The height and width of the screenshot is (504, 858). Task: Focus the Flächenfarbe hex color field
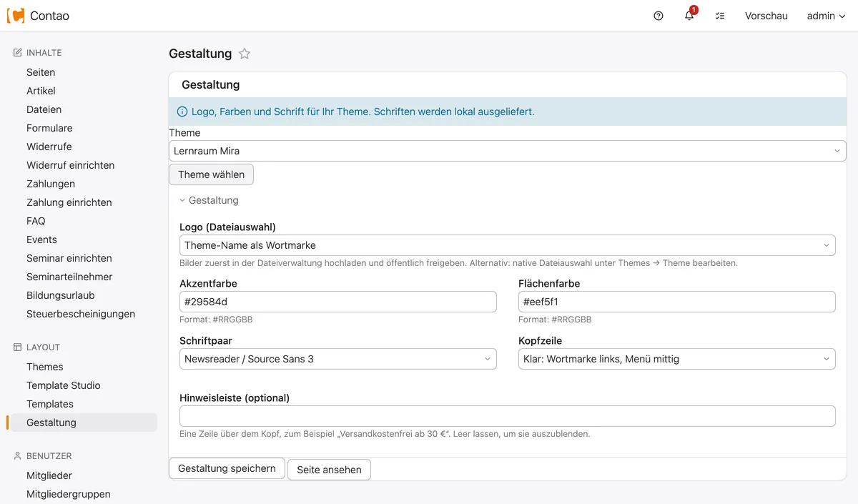[x=677, y=302]
